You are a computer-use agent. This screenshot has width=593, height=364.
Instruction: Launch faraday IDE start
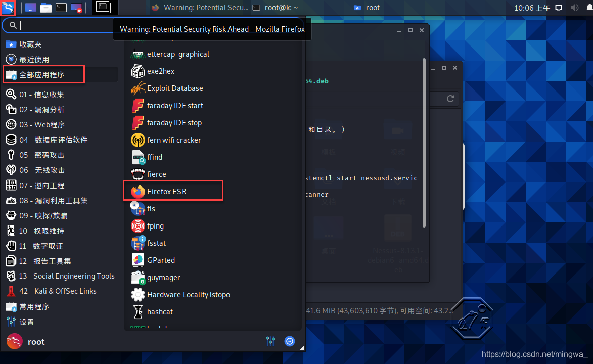click(x=212, y=106)
